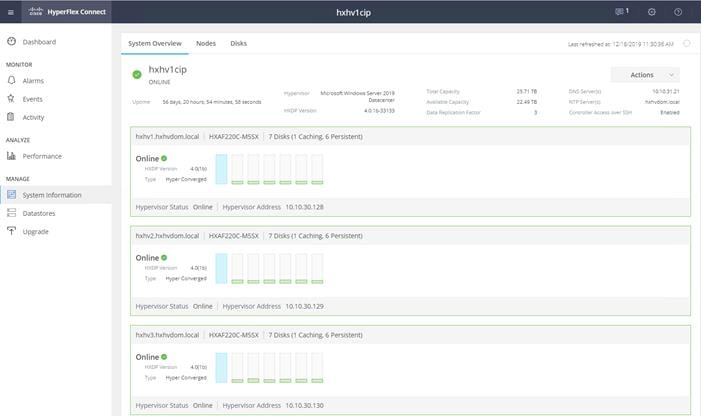
Task: Open Events under Monitor
Action: pyautogui.click(x=33, y=99)
